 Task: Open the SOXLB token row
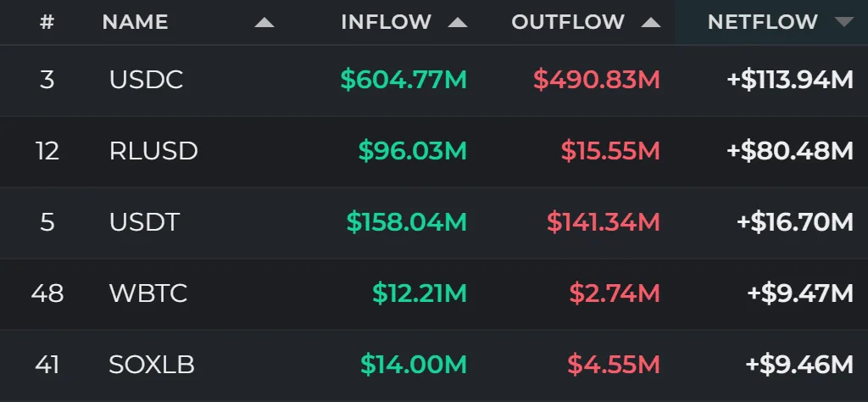click(434, 366)
